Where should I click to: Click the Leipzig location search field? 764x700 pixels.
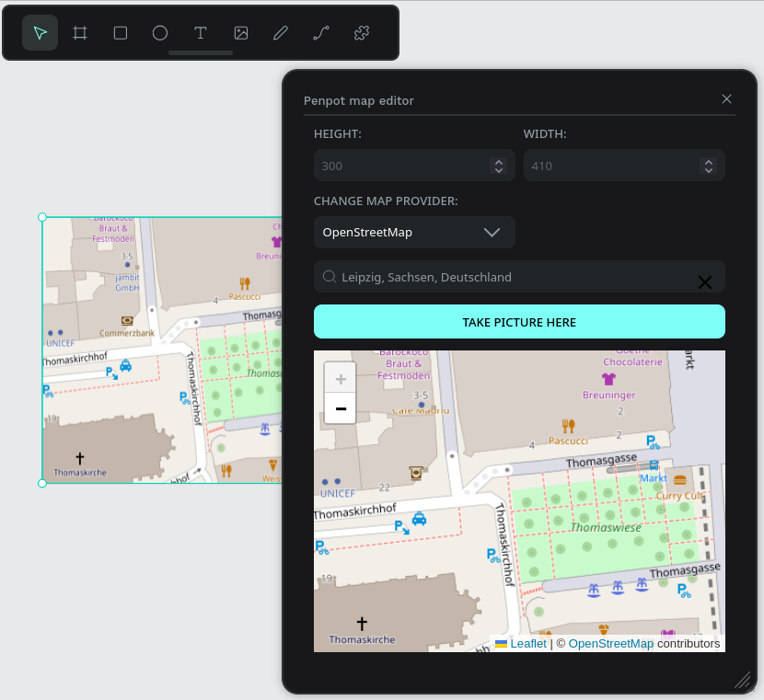point(519,277)
